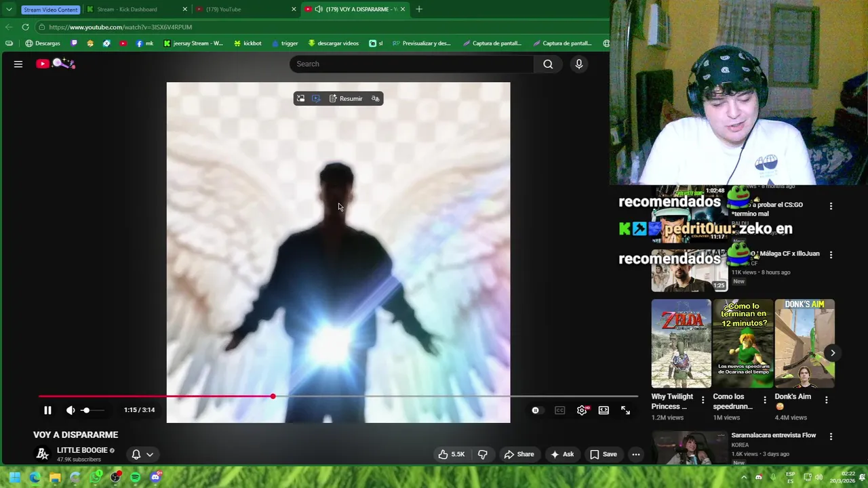
Task: Open the LITTLE BOOGIE channel name
Action: (x=81, y=450)
